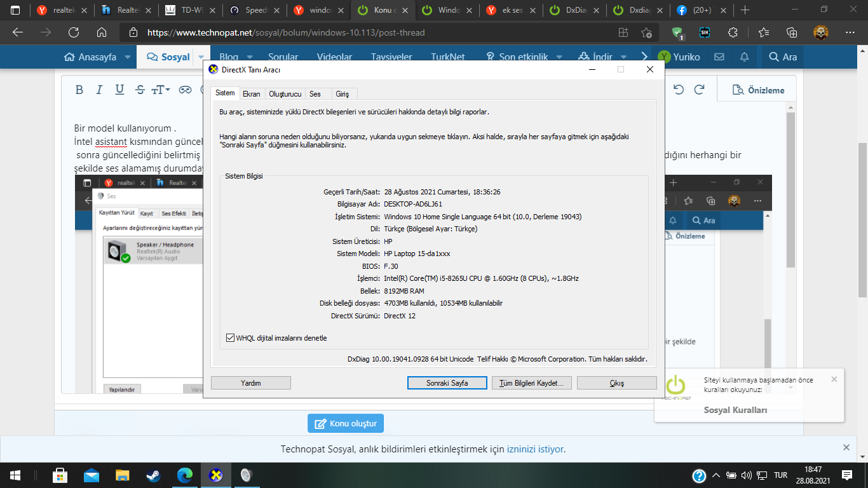This screenshot has width=868, height=488.
Task: Toggle bold formatting in the post editor
Action: click(79, 90)
